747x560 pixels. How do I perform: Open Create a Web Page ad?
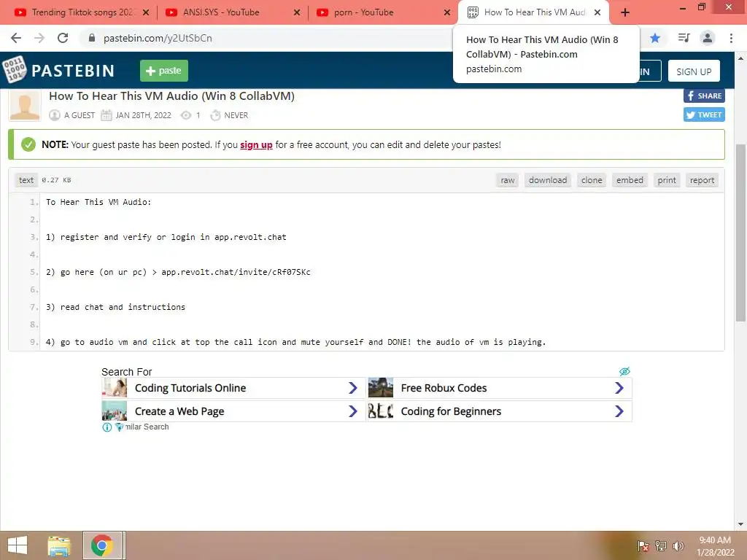click(x=233, y=411)
